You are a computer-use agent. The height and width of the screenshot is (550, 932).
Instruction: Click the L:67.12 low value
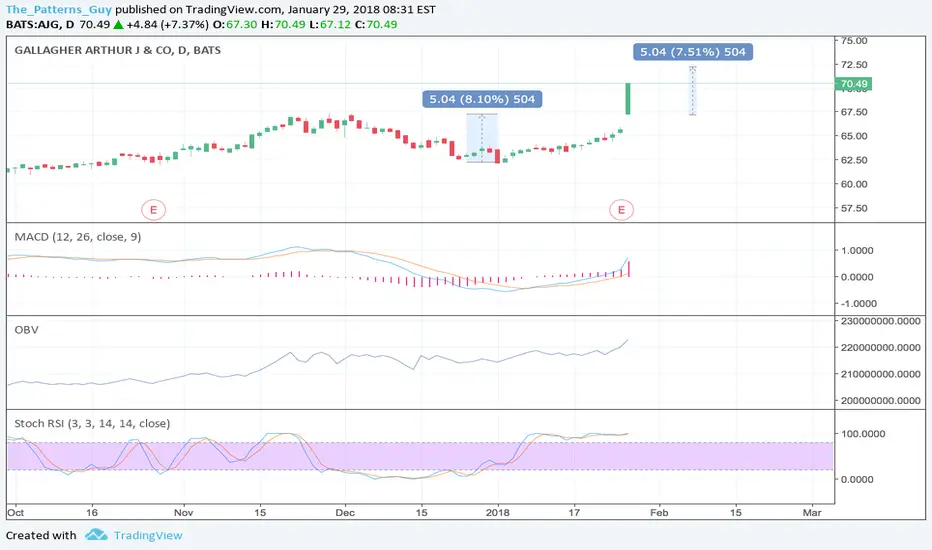[x=330, y=24]
